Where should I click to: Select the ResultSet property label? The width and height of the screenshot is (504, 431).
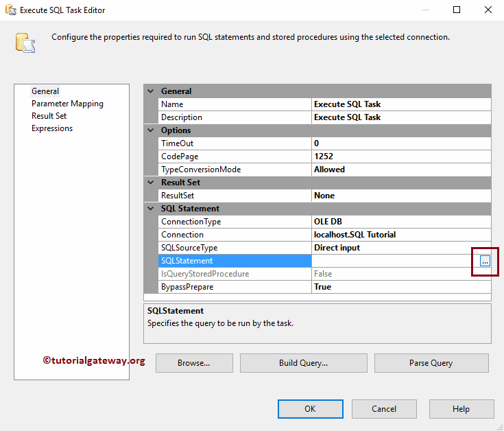pos(235,196)
